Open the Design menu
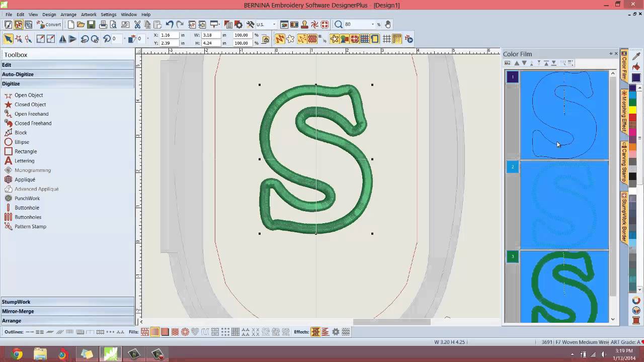Viewport: 644px width, 362px height. pos(49,15)
